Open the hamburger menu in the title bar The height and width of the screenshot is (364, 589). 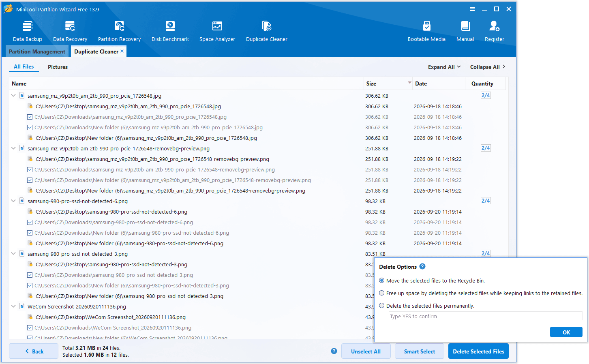pyautogui.click(x=472, y=9)
